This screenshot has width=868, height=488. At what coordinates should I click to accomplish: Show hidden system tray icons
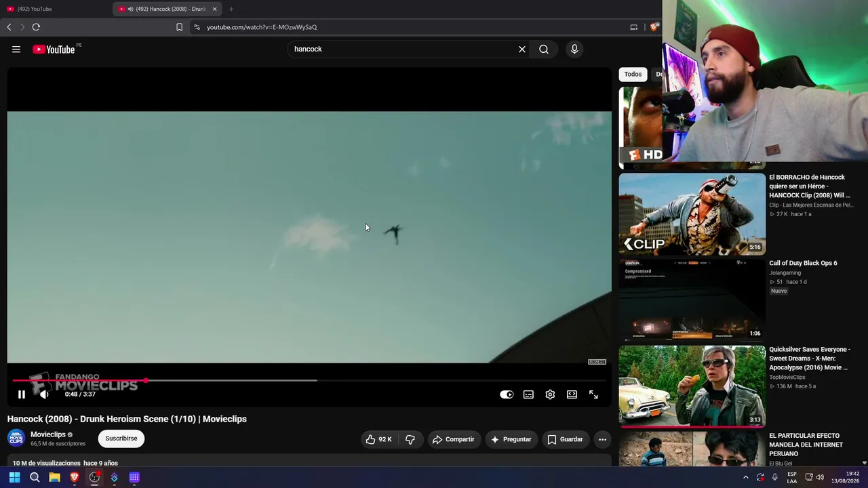point(746,477)
